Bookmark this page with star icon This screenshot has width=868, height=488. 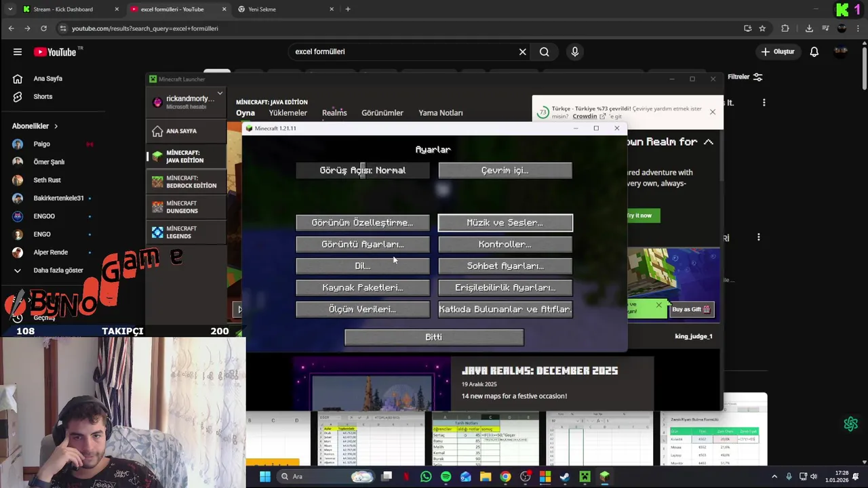(762, 28)
